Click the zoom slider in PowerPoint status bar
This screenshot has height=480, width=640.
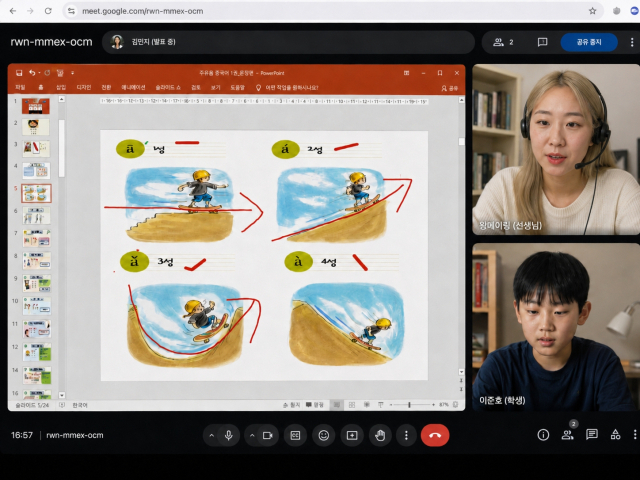[x=410, y=405]
